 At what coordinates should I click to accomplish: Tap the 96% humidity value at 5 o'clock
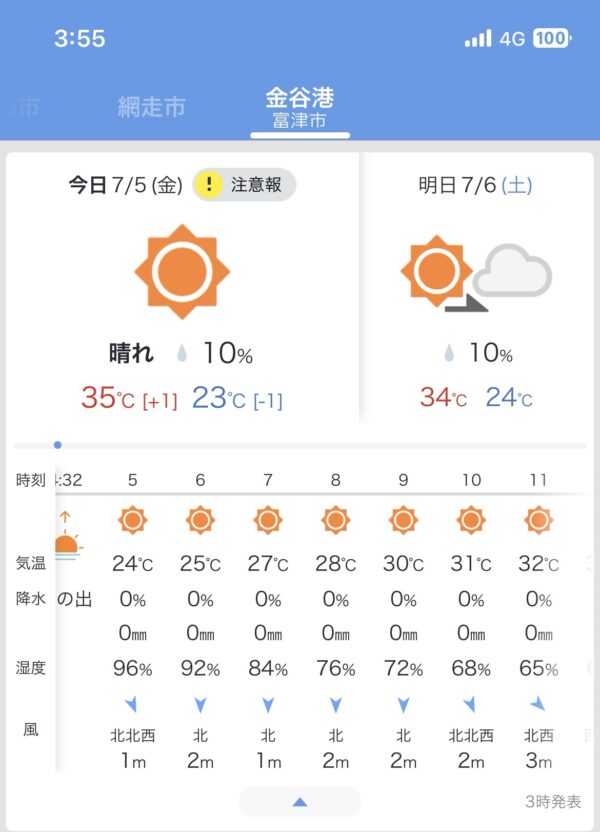[x=132, y=668]
